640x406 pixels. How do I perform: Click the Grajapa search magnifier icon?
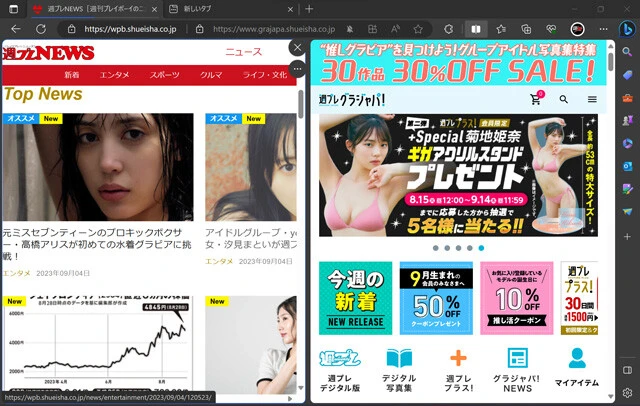[x=564, y=99]
